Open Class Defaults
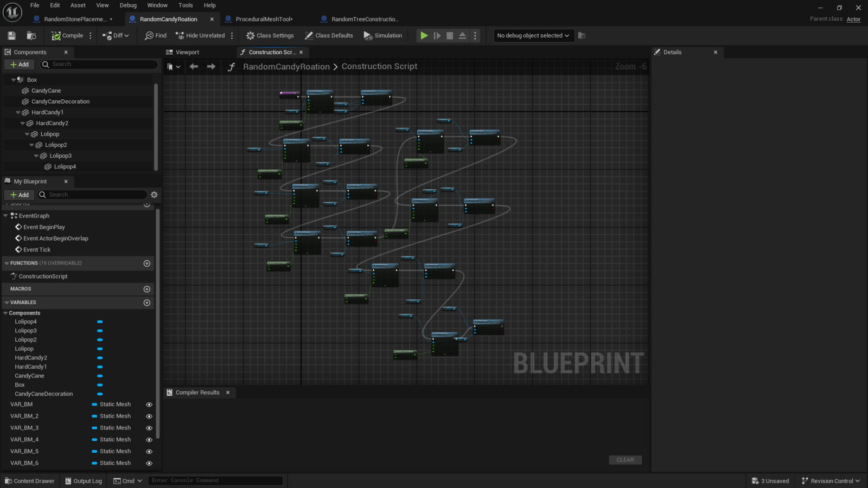Image resolution: width=868 pixels, height=488 pixels. tap(329, 36)
